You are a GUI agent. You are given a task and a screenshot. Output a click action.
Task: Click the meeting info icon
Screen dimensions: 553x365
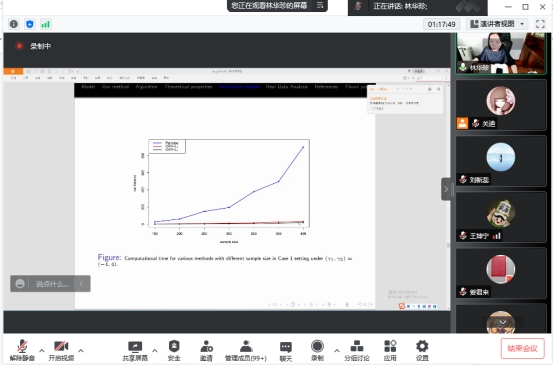(14, 24)
